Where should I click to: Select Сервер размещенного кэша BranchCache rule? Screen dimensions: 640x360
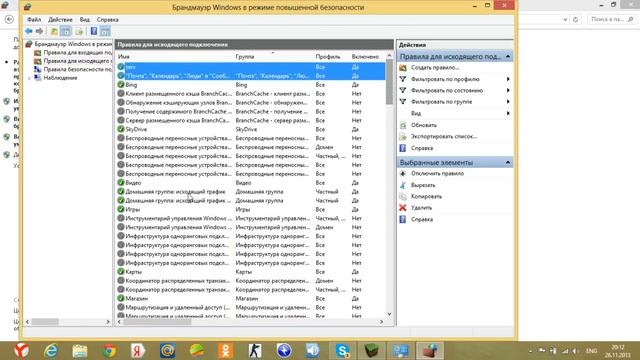click(x=250, y=120)
